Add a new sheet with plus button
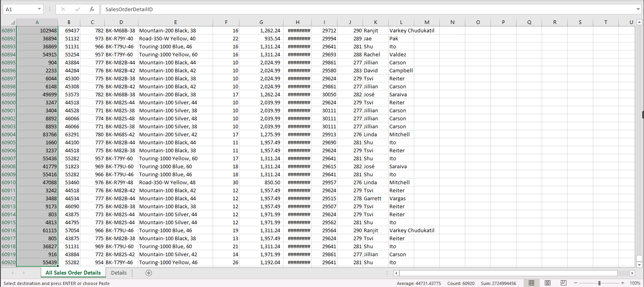 tap(149, 273)
